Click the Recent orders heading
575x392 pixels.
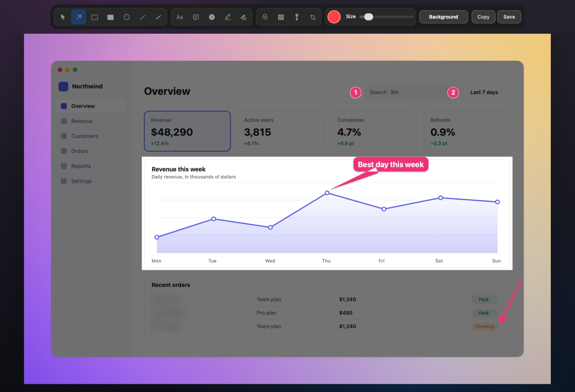point(171,285)
